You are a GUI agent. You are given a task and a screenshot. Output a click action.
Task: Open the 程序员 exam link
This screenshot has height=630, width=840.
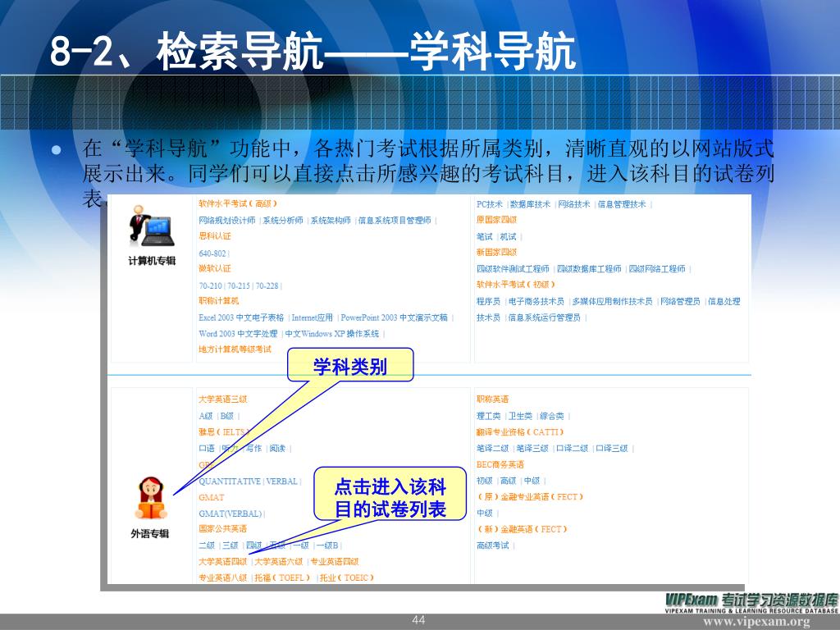tap(488, 302)
